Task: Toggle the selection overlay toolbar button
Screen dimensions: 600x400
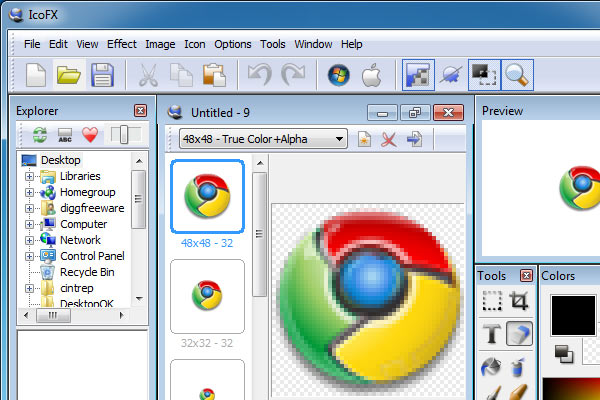Action: (484, 75)
